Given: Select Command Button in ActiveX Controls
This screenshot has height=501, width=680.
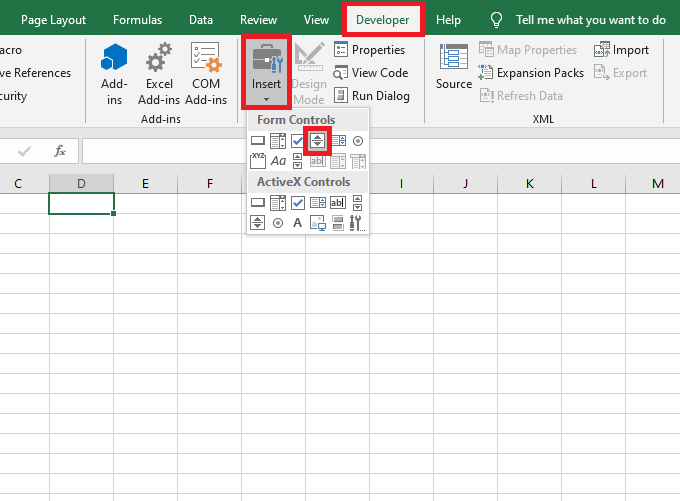Looking at the screenshot, I should point(258,202).
